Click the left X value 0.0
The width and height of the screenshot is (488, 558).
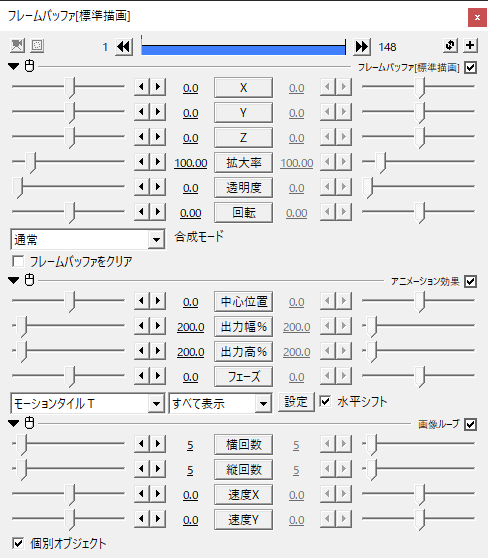tap(191, 88)
